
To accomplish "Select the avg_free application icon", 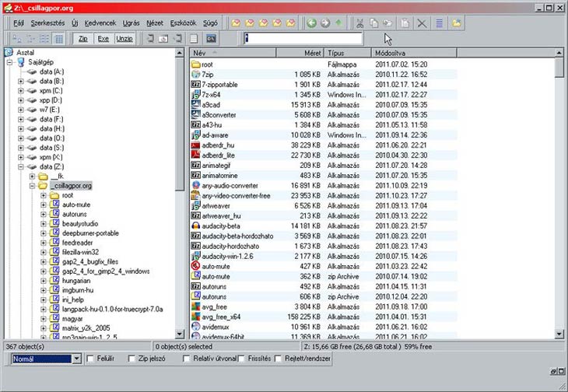I will (x=195, y=306).
